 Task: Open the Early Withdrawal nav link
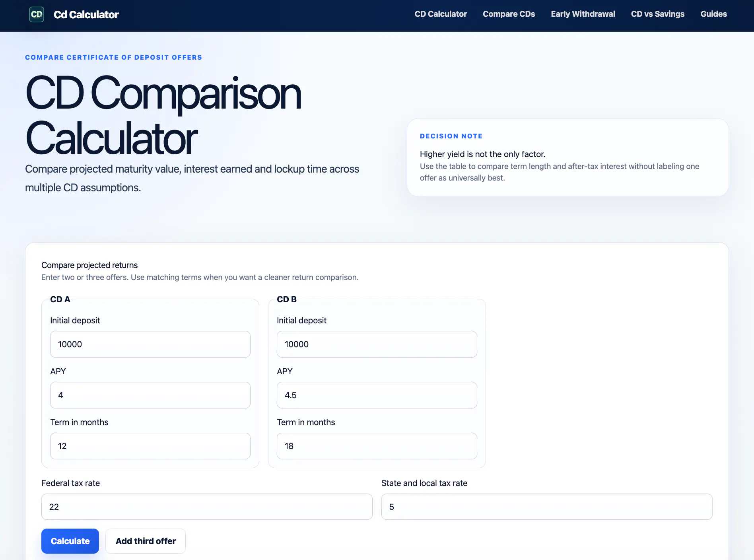point(583,14)
